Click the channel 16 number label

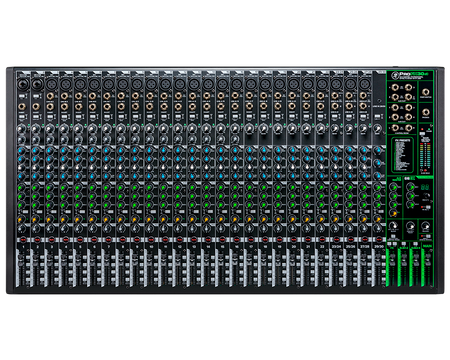(x=236, y=246)
